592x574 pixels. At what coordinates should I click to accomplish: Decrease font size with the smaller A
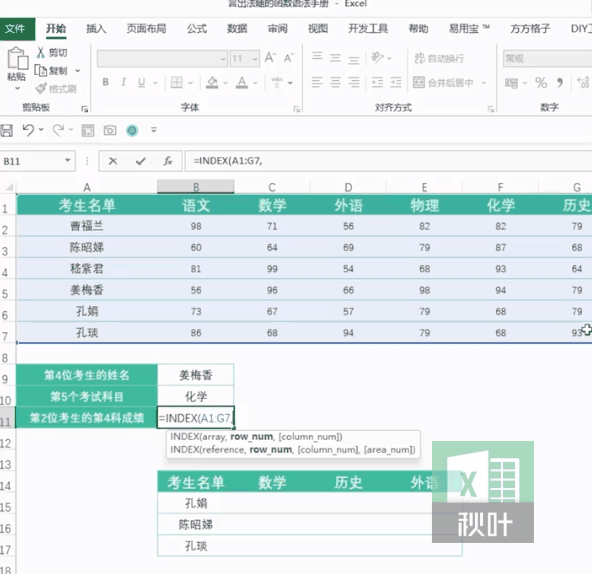(289, 58)
